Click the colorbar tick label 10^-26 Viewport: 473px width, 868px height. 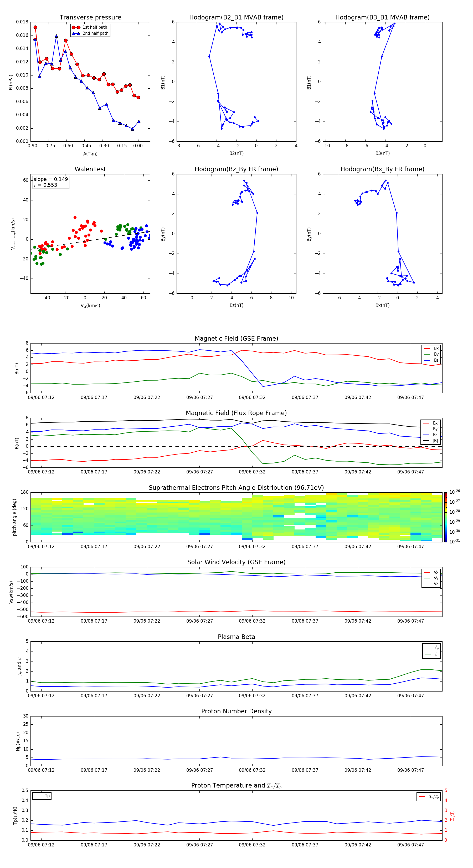coord(455,492)
